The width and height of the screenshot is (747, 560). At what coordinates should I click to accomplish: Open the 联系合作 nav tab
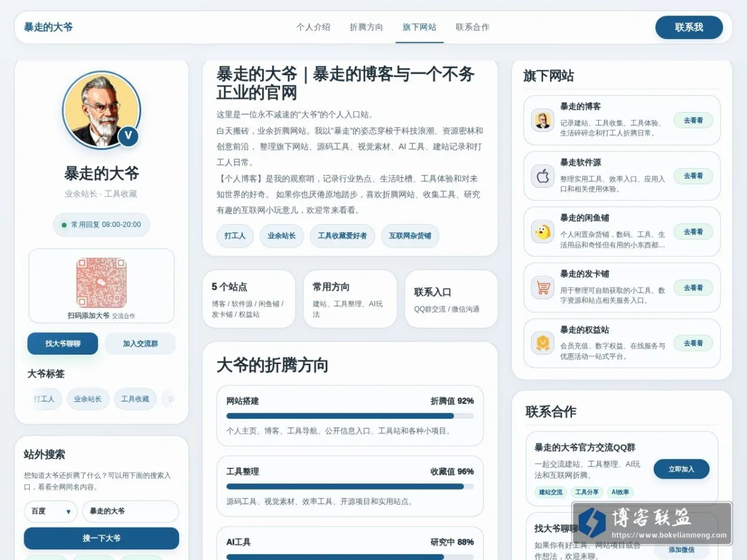472,27
